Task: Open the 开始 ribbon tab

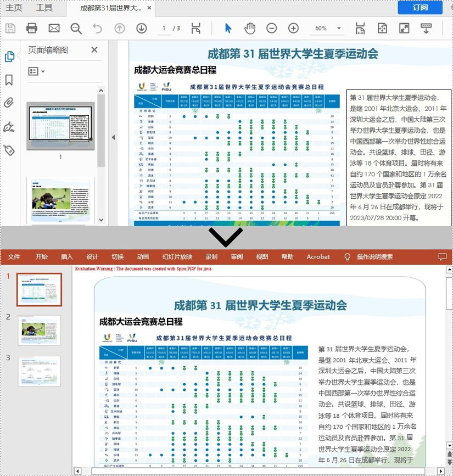Action: [41, 257]
